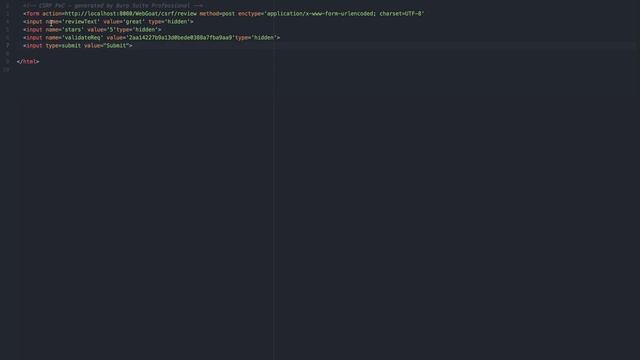Click the value "Submit" in submit input
Image resolution: width=640 pixels, height=360 pixels.
pyautogui.click(x=116, y=46)
